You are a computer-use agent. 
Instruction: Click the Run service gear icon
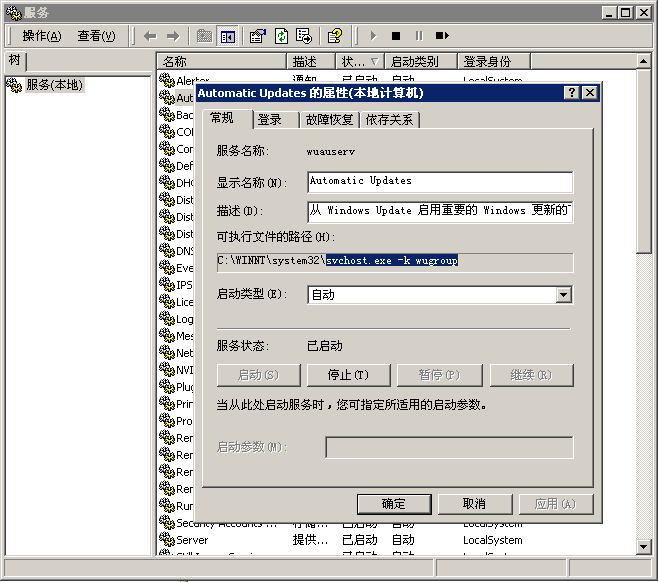(167, 505)
